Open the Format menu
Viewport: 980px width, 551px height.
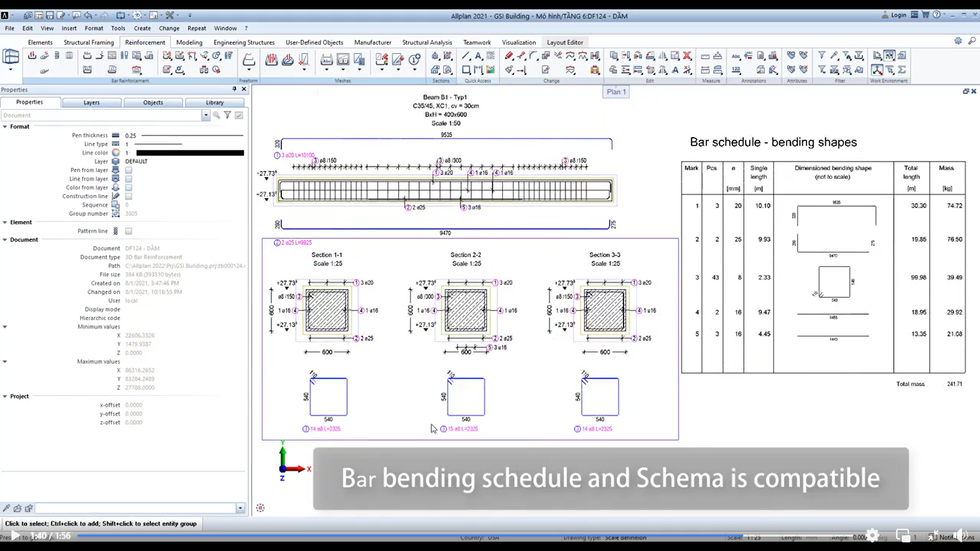tap(94, 28)
